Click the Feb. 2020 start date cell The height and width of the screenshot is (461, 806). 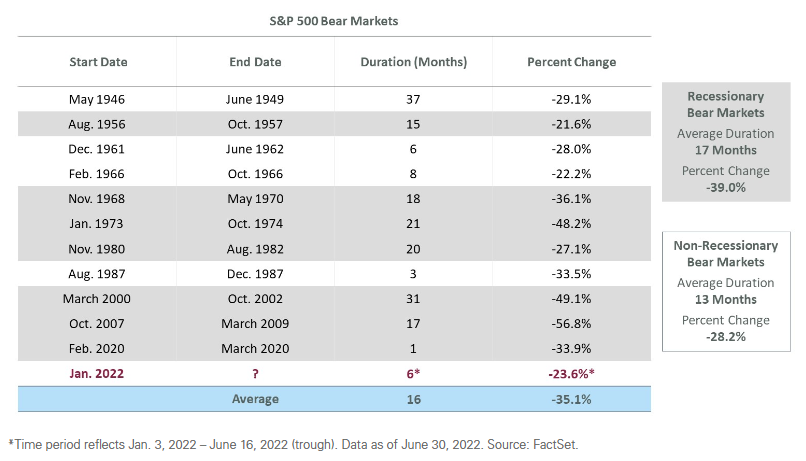tap(98, 348)
